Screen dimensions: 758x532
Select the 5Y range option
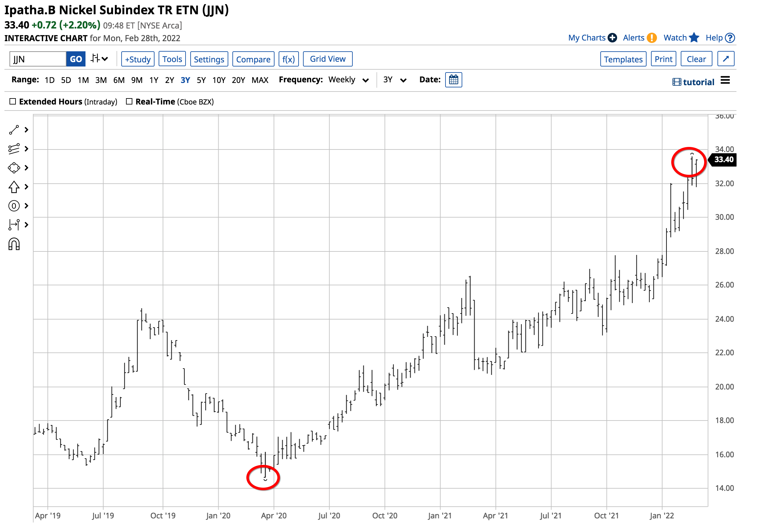point(201,80)
